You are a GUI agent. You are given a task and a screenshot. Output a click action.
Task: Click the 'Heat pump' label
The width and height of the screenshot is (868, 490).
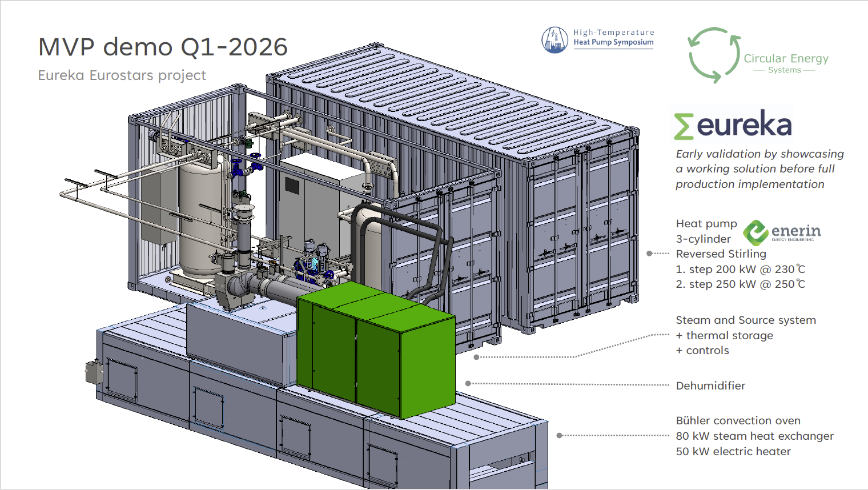tap(706, 224)
